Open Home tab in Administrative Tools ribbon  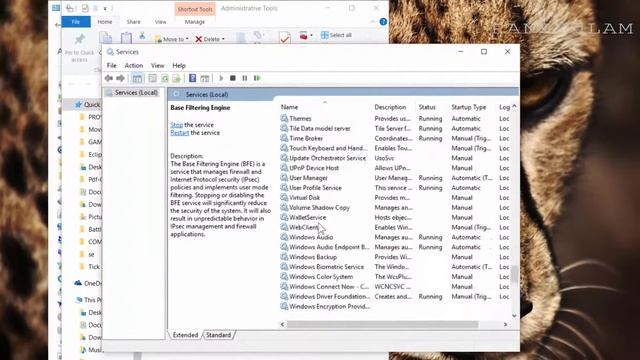(105, 22)
